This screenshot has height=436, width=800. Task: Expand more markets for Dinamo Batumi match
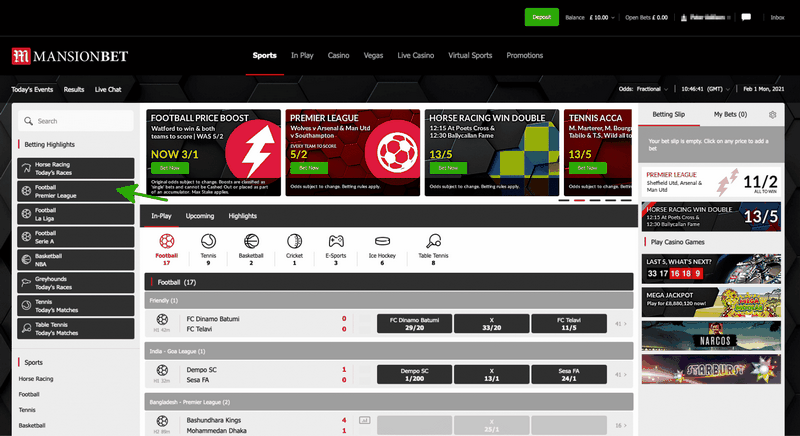click(x=620, y=323)
